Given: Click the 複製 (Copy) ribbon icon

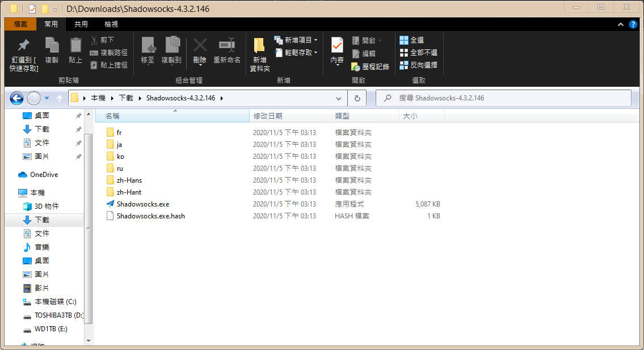Looking at the screenshot, I should 52,51.
